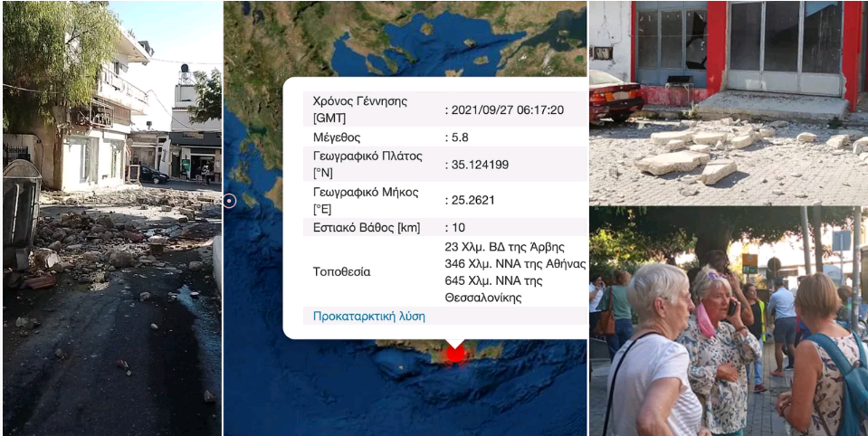868x436 pixels.
Task: Select the red storefront rubble photo
Action: pyautogui.click(x=729, y=103)
